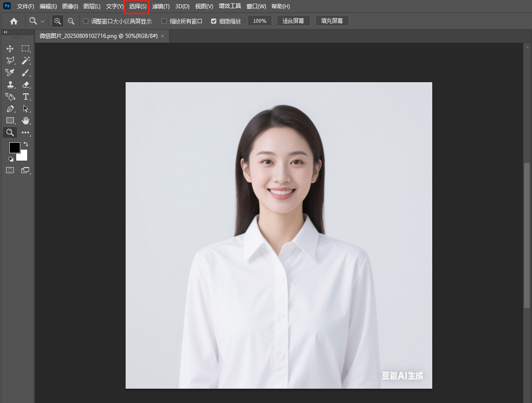Click the Photoshop Ps logo icon
This screenshot has height=403, width=532.
click(7, 6)
